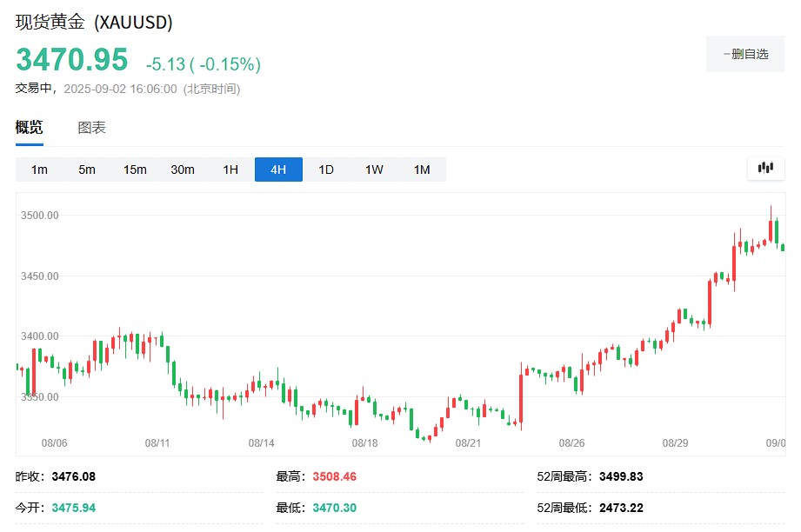
Task: Select the 1D daily timeframe
Action: pos(326,170)
